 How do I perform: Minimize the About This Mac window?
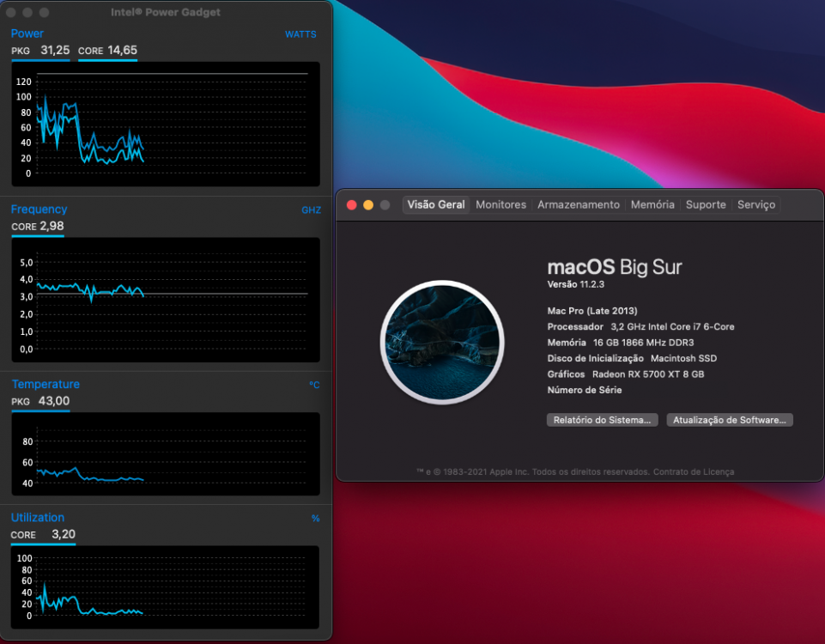coord(368,204)
